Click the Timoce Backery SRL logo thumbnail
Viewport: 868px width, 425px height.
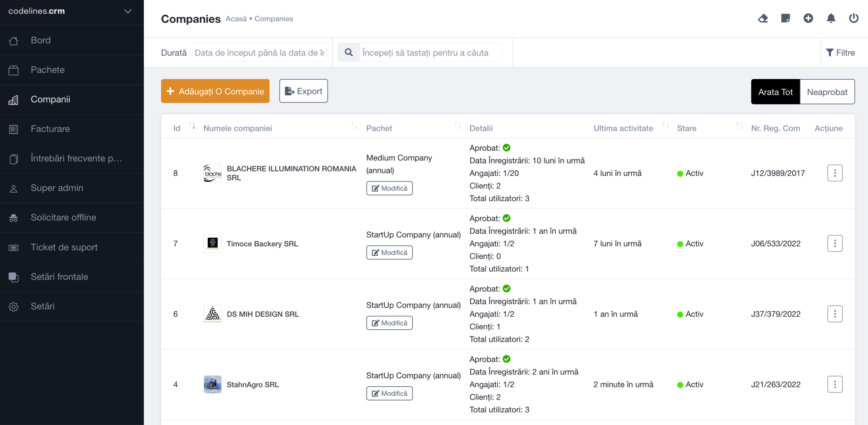[x=213, y=244]
